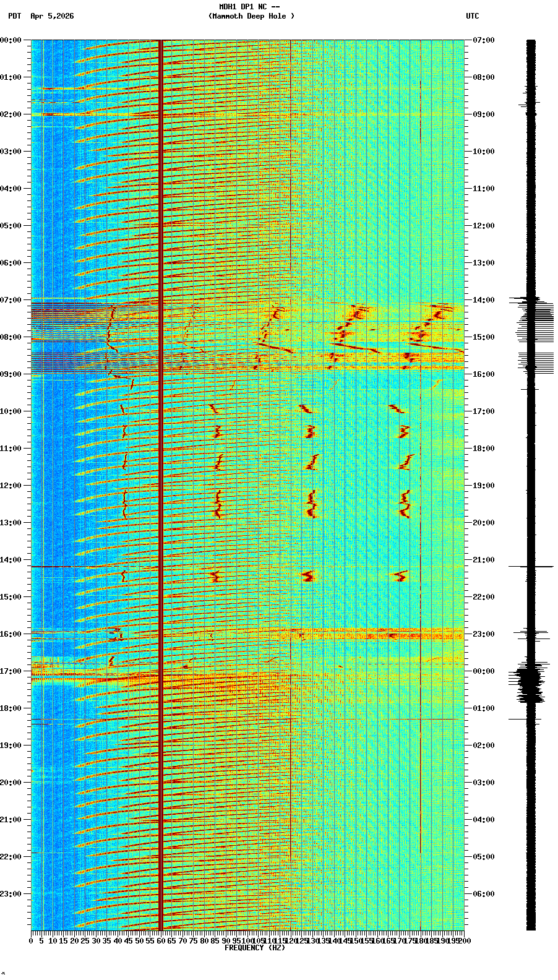Click 18:00 on the UTC time axis

coord(484,449)
